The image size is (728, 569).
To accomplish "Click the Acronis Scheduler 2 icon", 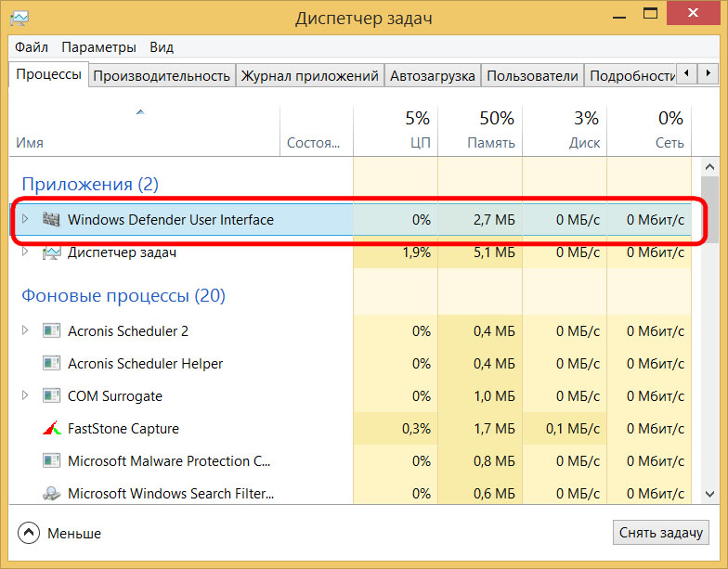I will click(x=51, y=330).
